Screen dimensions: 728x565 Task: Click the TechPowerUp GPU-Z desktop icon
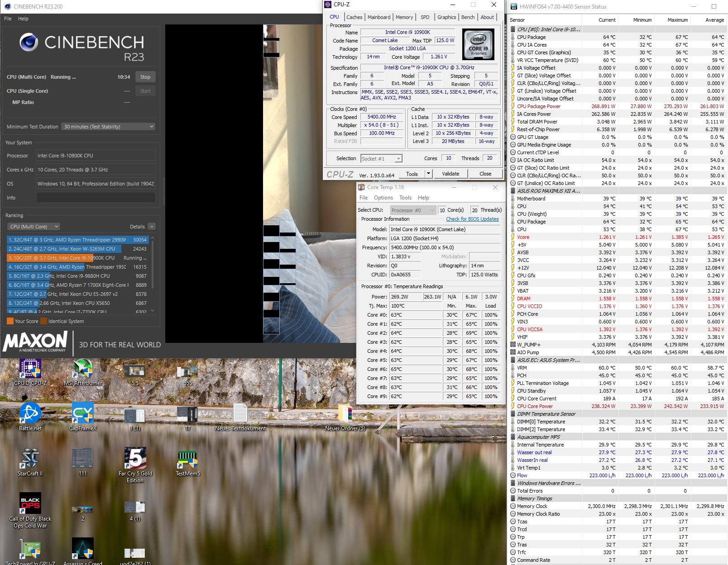click(x=30, y=552)
